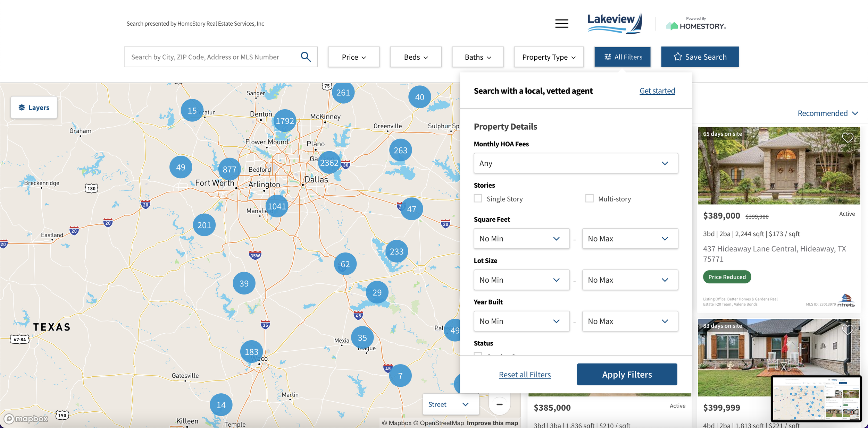
Task: Click the map zoom out minus button
Action: [x=499, y=404]
